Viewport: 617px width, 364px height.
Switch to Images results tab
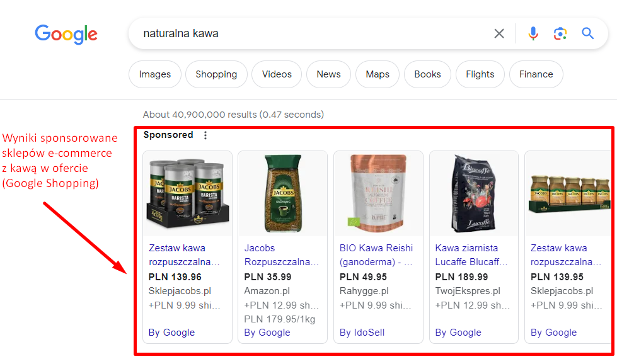pos(155,74)
